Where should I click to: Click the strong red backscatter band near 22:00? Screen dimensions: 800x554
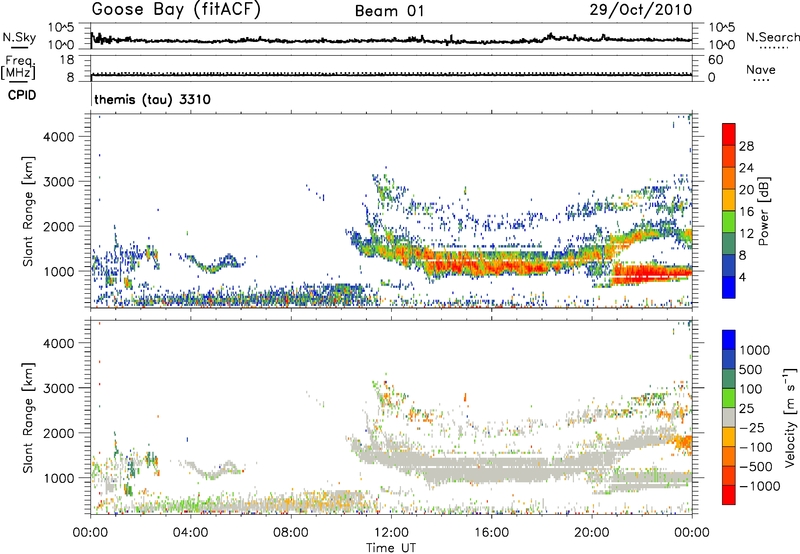(651, 272)
